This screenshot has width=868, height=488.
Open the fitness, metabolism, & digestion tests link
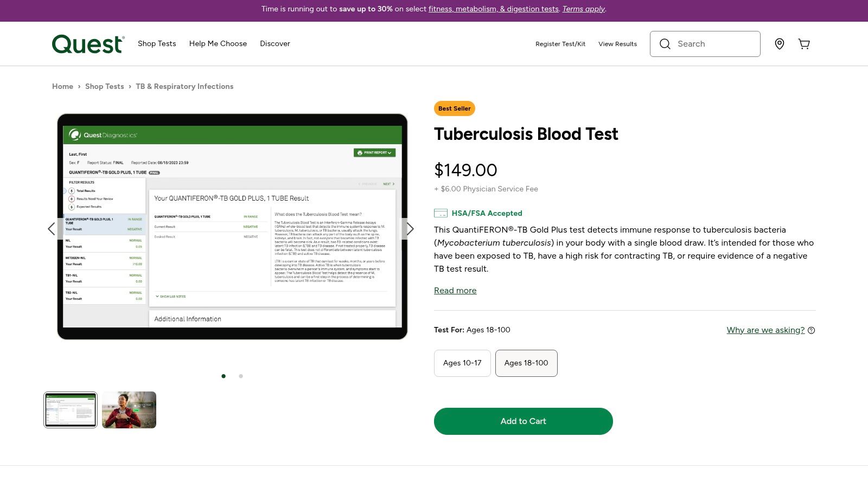[493, 9]
